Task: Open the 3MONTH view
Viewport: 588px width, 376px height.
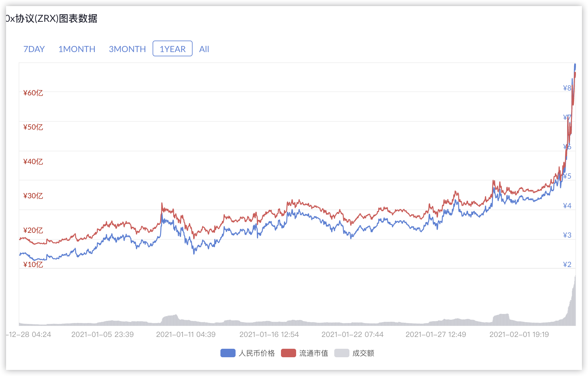Action: (127, 49)
